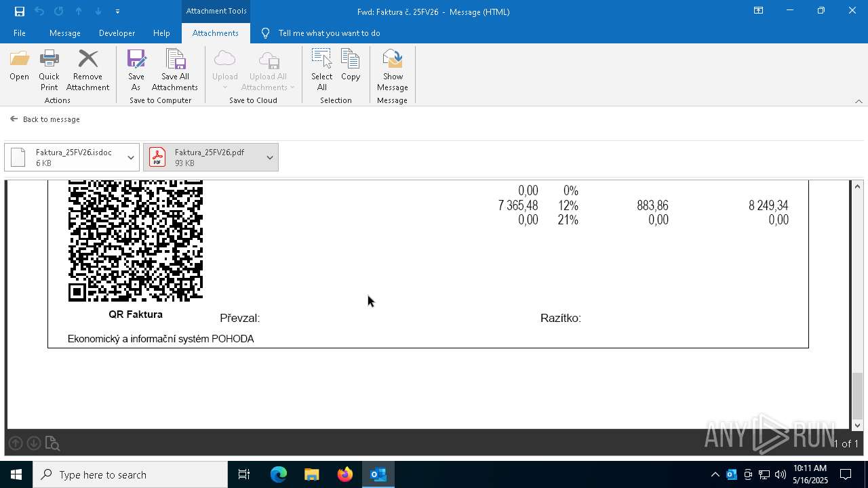Viewport: 868px width, 488px height.
Task: Open the Ribbon Display Options button
Action: (758, 11)
